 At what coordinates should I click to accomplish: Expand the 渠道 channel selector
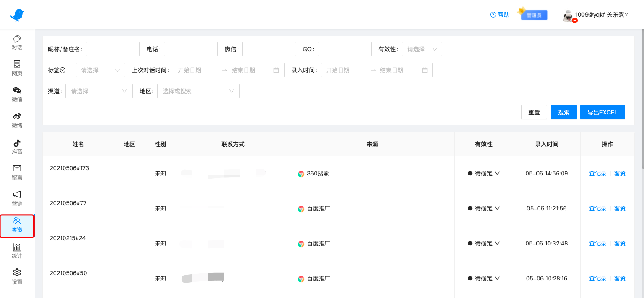click(99, 91)
